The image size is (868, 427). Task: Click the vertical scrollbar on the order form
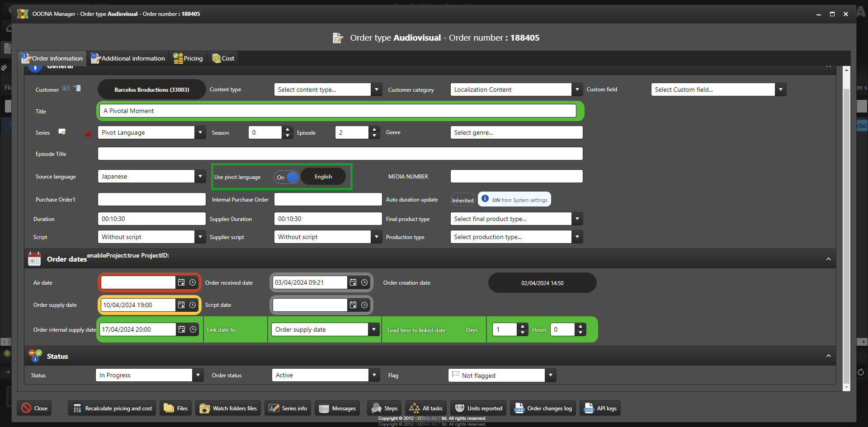tap(846, 226)
